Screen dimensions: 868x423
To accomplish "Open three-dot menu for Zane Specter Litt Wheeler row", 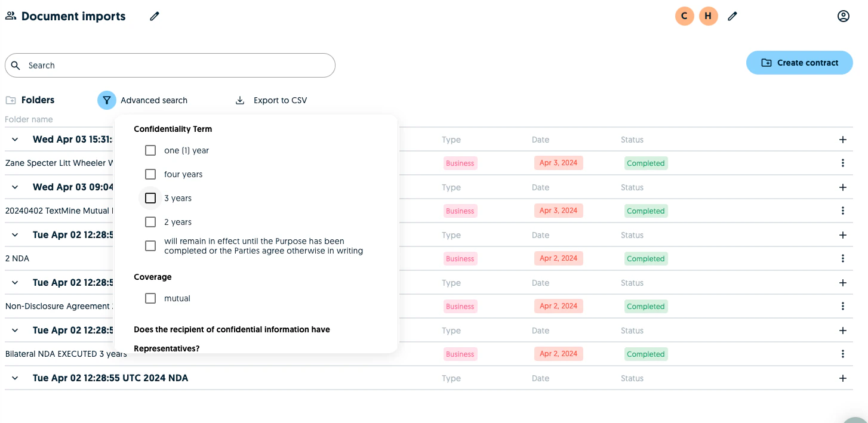I will click(x=843, y=163).
